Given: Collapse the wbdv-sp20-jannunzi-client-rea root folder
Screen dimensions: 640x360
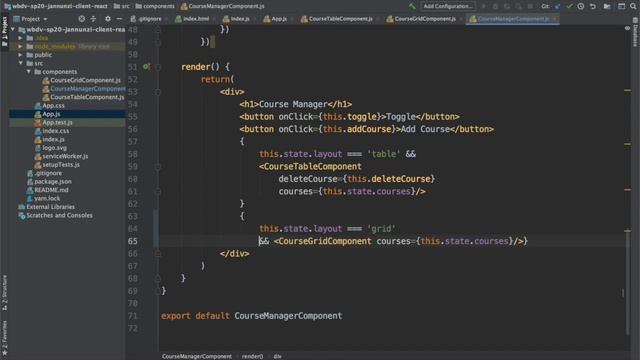Looking at the screenshot, I should coord(13,29).
